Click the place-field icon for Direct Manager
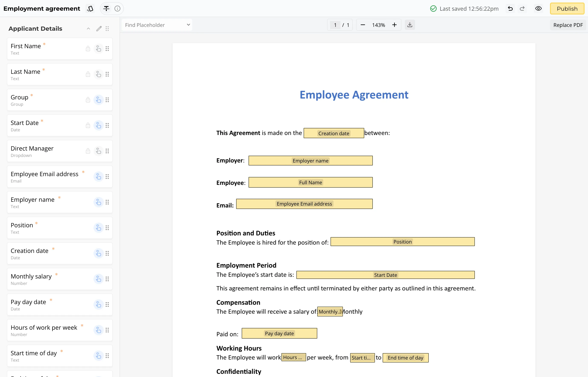 [98, 151]
